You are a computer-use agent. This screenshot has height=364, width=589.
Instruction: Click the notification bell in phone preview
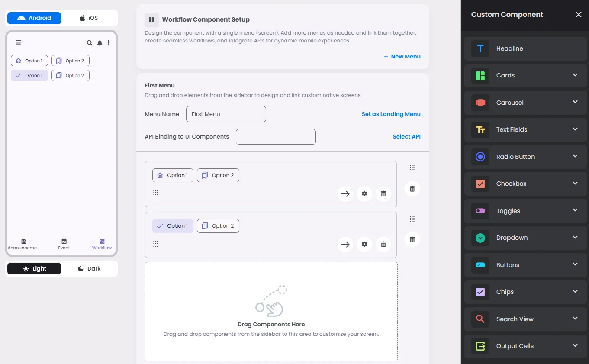[x=100, y=43]
